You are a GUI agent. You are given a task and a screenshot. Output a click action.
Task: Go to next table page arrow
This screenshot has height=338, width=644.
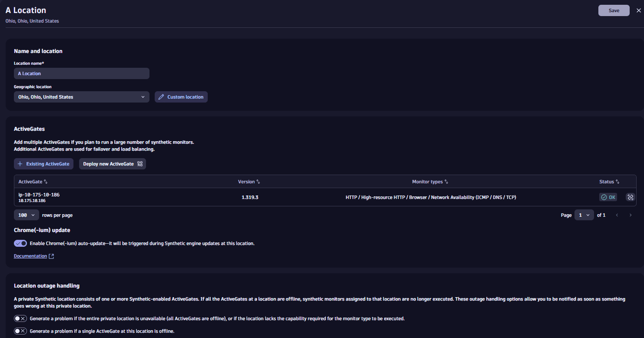631,215
